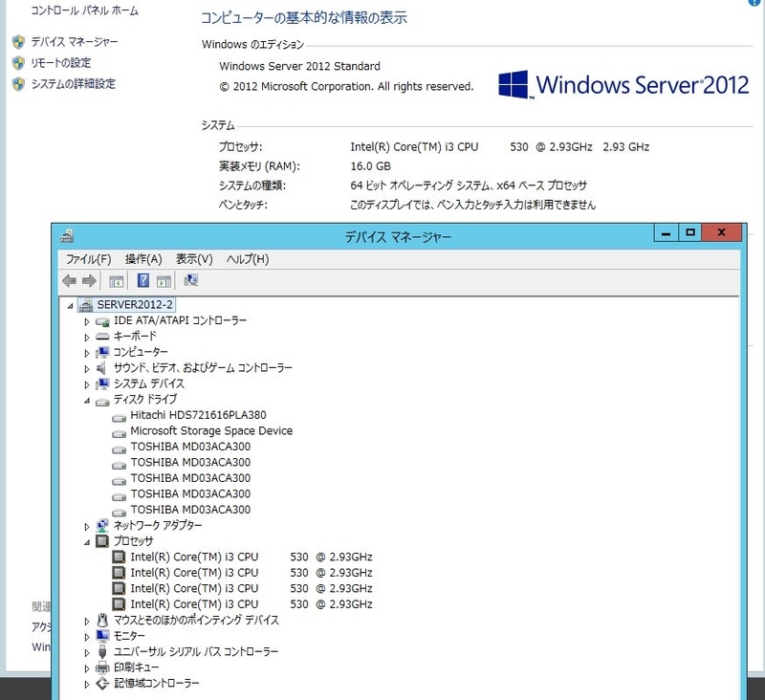The height and width of the screenshot is (700, 765).
Task: Click the システム デバイス category icon
Action: 102,383
